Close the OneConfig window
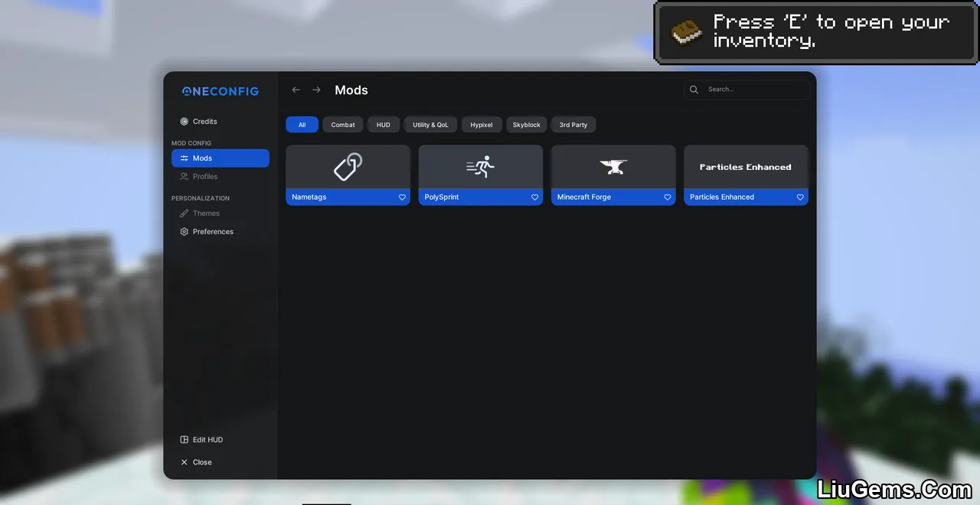 point(196,462)
